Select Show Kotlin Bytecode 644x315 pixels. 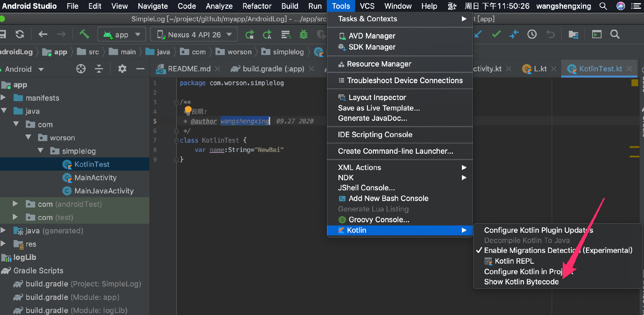point(521,282)
